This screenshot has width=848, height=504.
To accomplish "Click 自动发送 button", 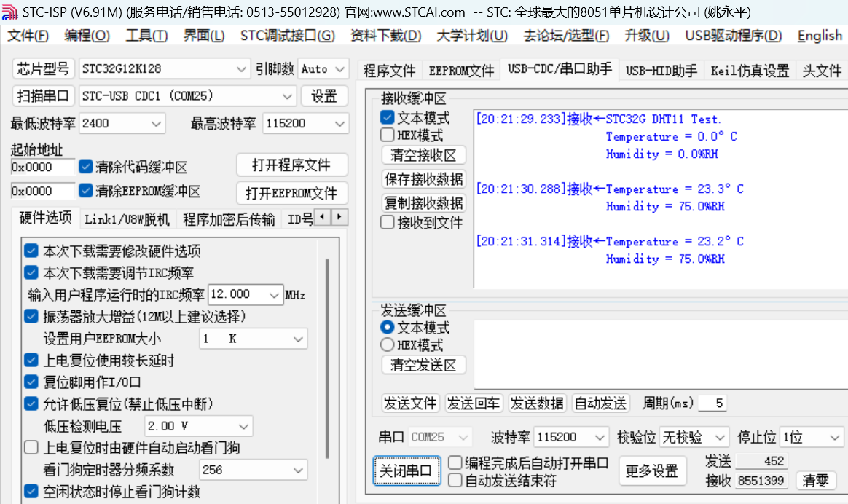I will tap(600, 403).
